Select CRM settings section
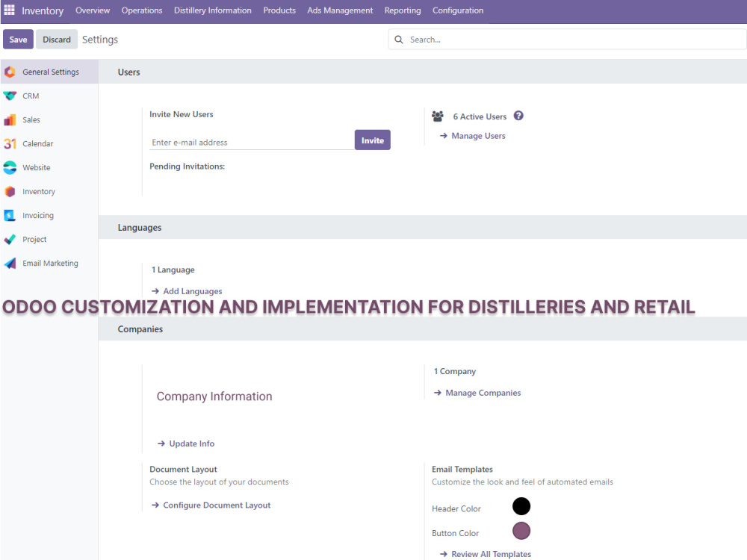 pyautogui.click(x=49, y=96)
